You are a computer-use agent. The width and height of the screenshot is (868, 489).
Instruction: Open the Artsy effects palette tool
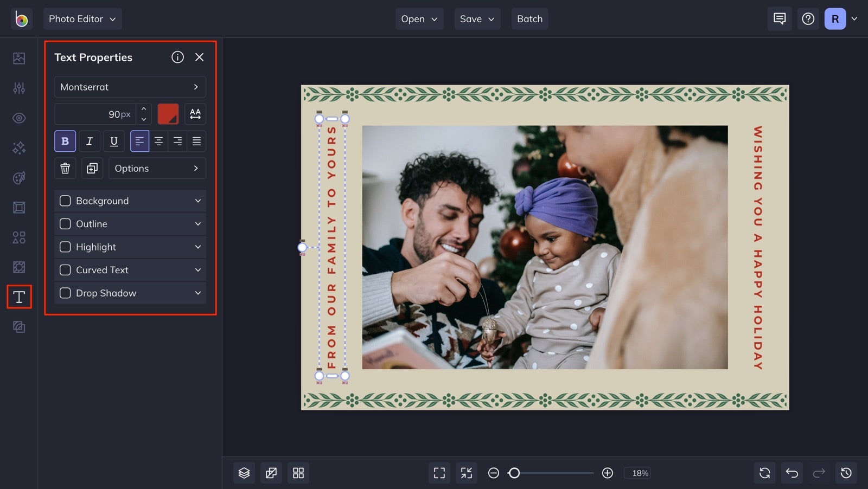point(19,178)
